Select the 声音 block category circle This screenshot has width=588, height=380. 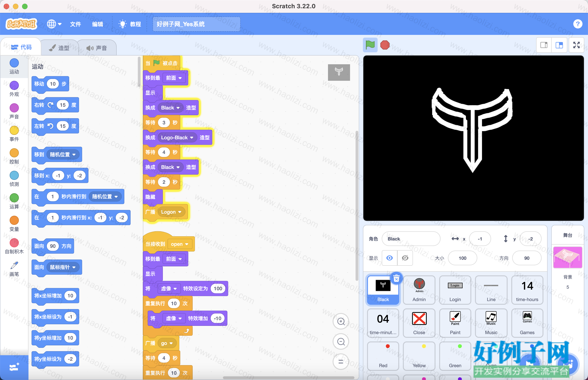(14, 108)
